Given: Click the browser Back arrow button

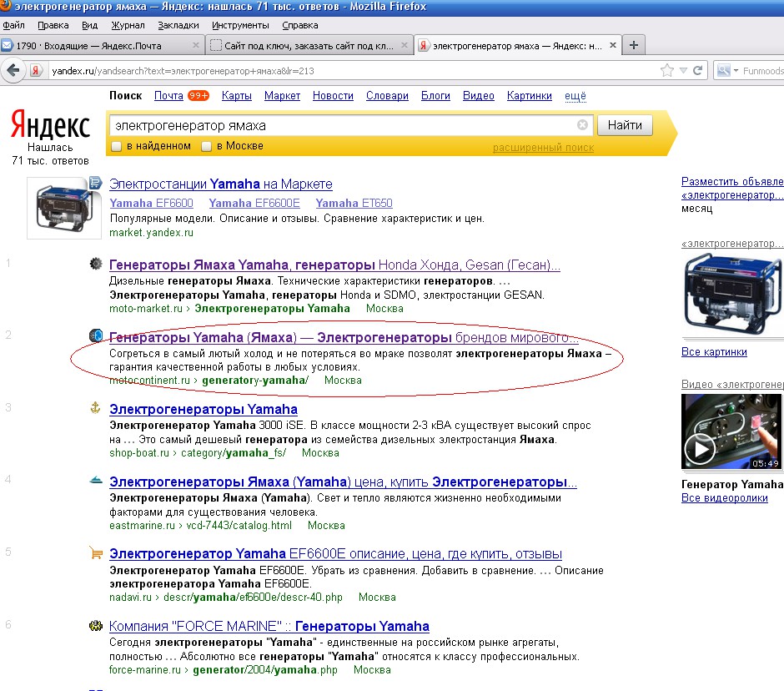Looking at the screenshot, I should (13, 70).
